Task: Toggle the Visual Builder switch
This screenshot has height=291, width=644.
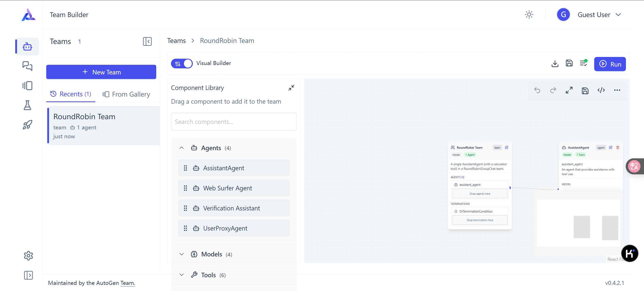Action: pyautogui.click(x=182, y=64)
